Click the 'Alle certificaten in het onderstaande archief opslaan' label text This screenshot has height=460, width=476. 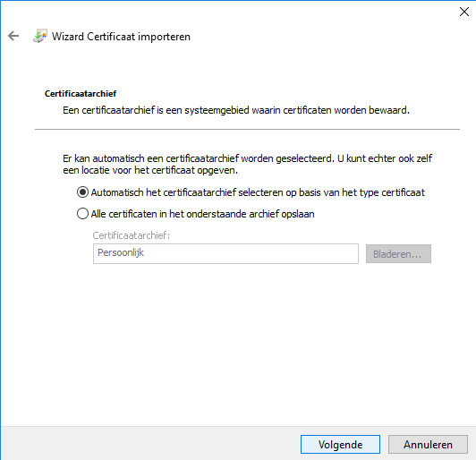click(x=202, y=214)
